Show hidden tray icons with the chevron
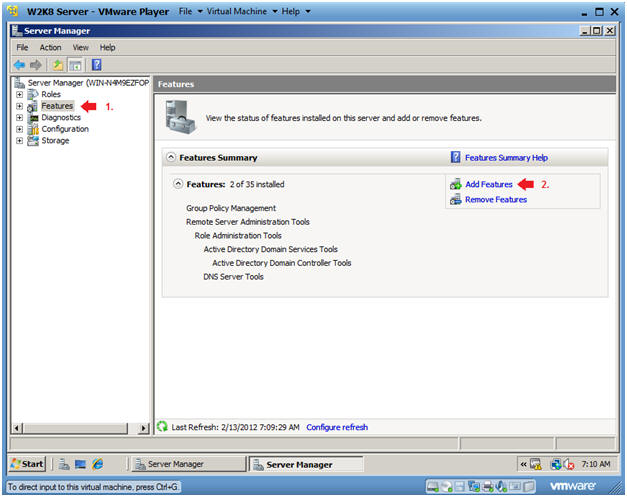Image resolution: width=627 pixels, height=497 pixels. pyautogui.click(x=523, y=464)
